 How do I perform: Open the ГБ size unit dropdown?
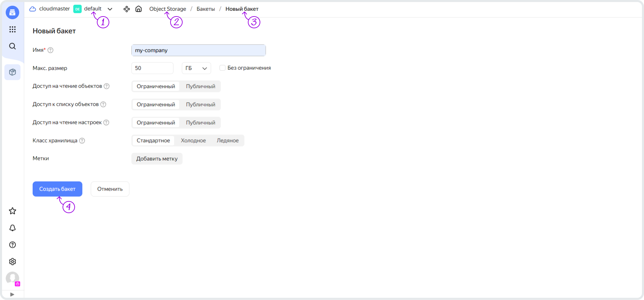196,68
